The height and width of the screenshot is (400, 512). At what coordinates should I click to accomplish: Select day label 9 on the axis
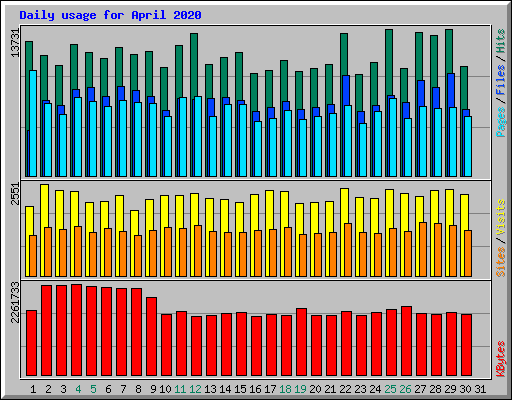pos(153,389)
